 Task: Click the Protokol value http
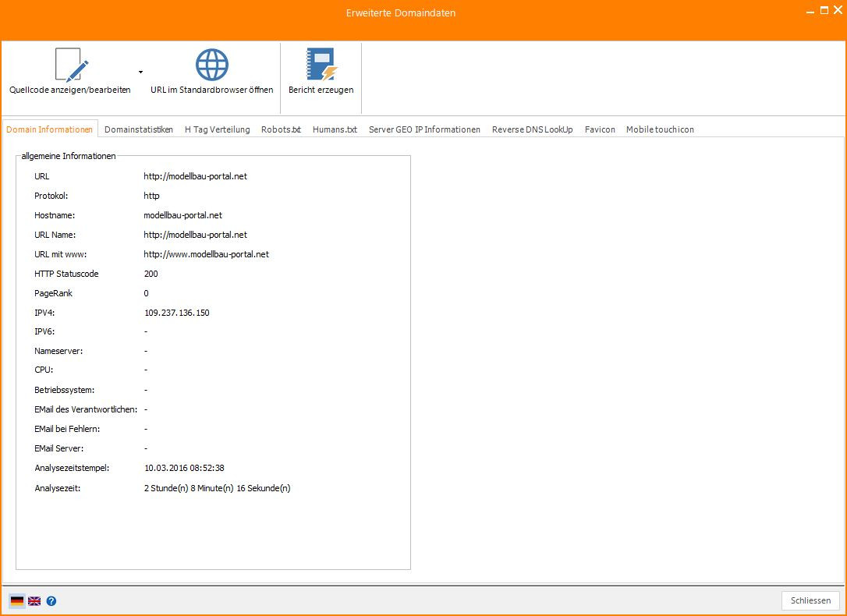152,196
